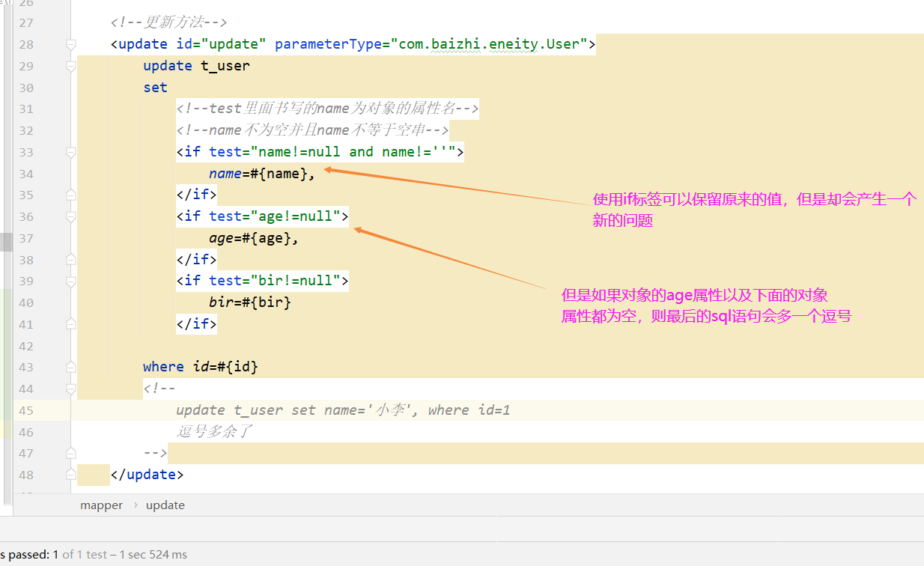Click the test="bir!=null" condition

click(x=275, y=282)
